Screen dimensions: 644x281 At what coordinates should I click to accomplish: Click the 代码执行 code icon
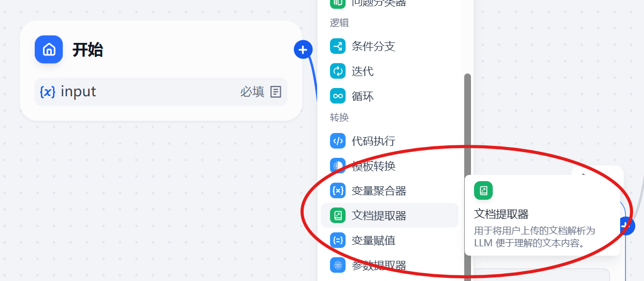pos(338,141)
